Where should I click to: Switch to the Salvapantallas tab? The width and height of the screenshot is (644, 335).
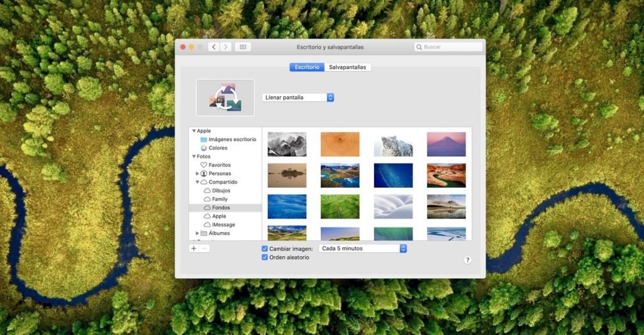tap(348, 67)
